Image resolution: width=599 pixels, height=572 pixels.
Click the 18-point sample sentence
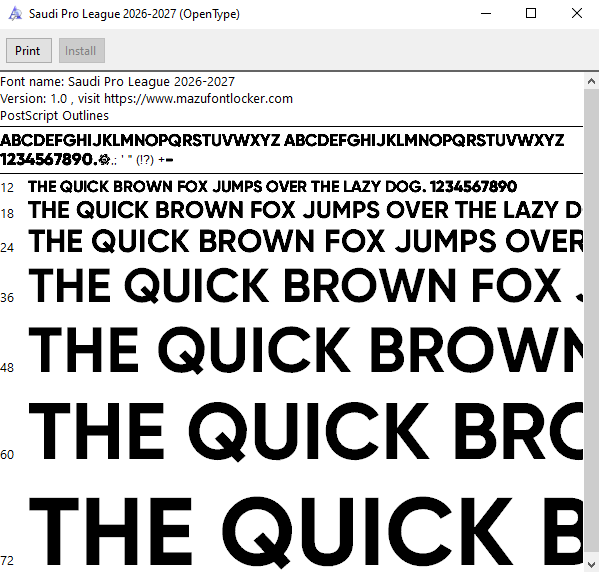(305, 210)
